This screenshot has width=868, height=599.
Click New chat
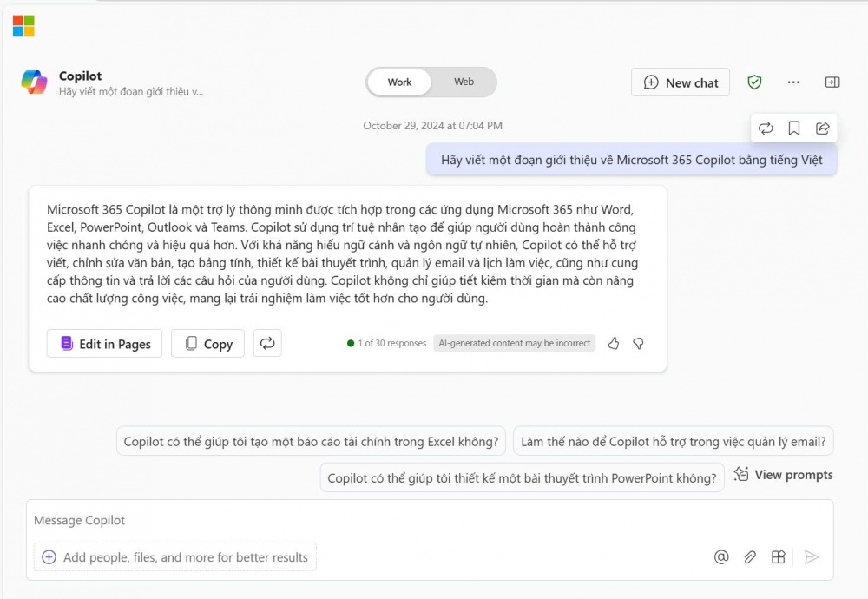click(x=681, y=82)
